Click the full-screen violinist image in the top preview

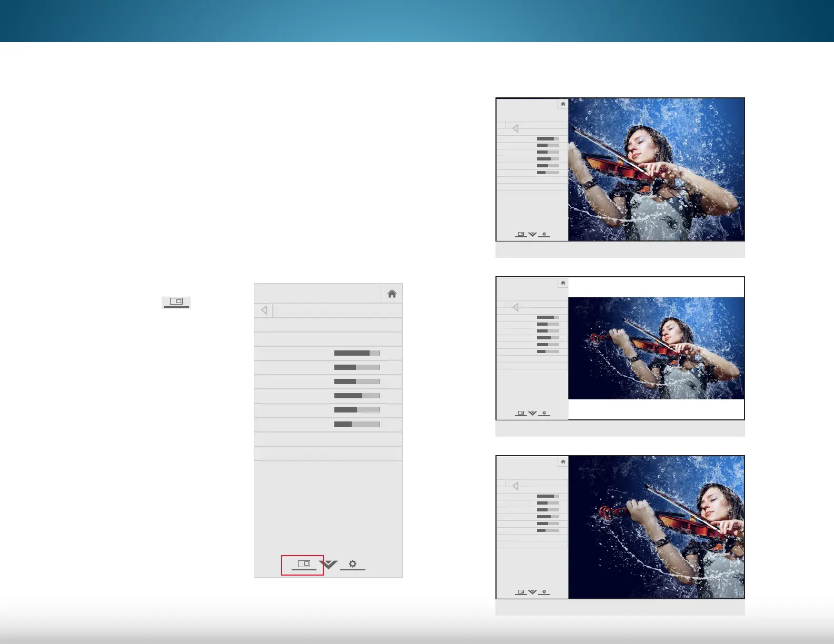click(x=656, y=169)
